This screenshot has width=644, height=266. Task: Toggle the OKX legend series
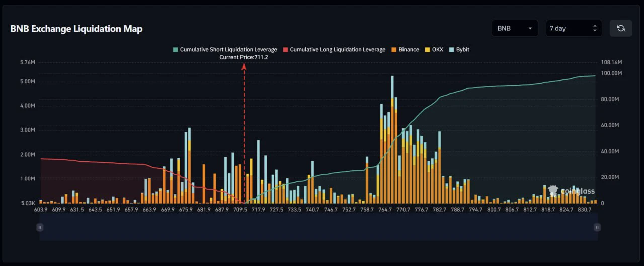[x=434, y=50]
